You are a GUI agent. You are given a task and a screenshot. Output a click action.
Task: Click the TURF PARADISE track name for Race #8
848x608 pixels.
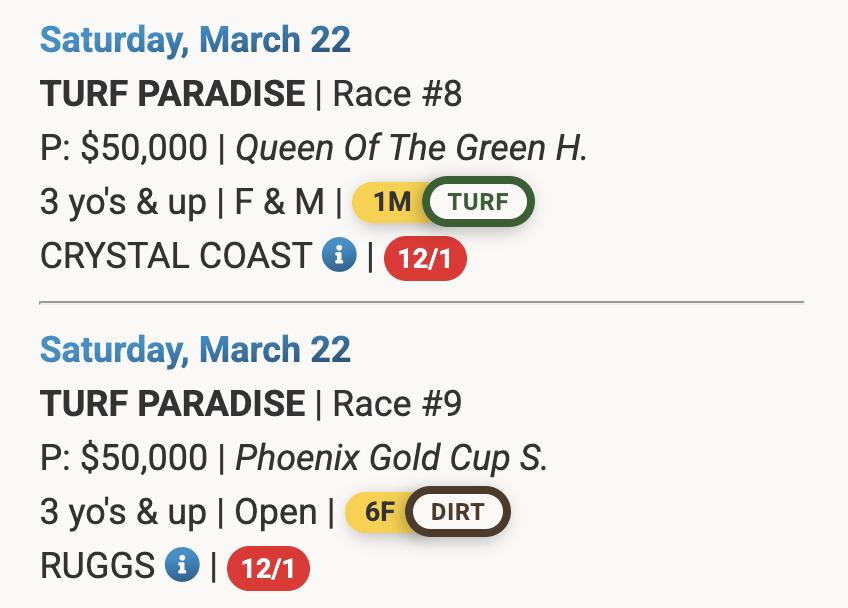click(172, 94)
